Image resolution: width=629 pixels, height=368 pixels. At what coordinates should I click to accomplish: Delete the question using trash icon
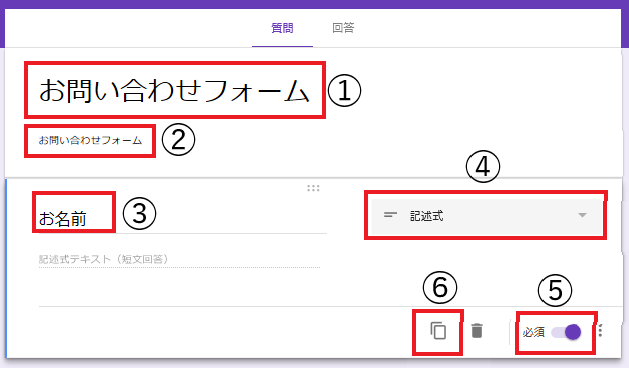click(477, 331)
